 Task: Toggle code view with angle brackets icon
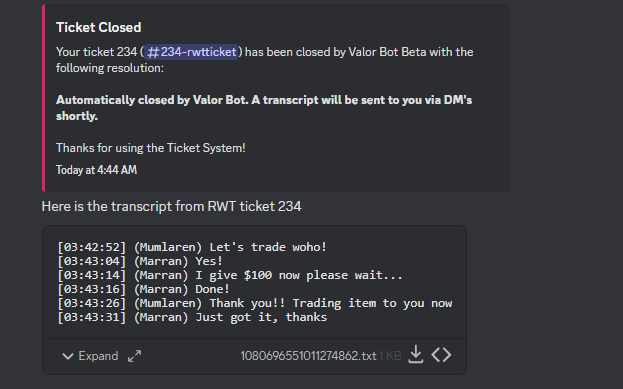coord(441,355)
